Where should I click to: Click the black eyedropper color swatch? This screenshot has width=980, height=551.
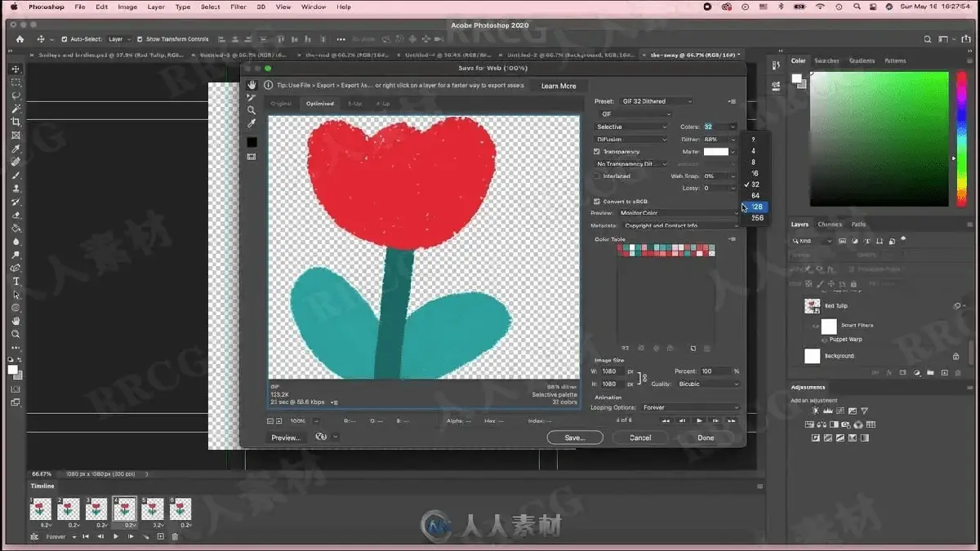[252, 142]
